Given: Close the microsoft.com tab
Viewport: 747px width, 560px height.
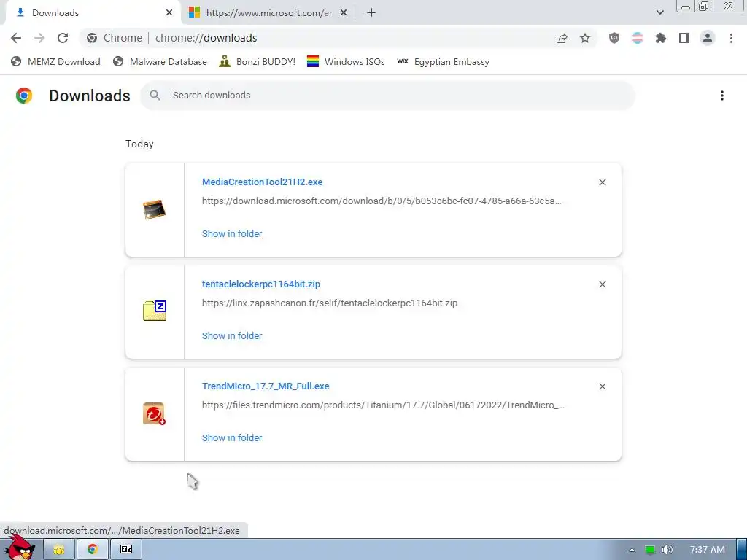Looking at the screenshot, I should click(x=344, y=13).
